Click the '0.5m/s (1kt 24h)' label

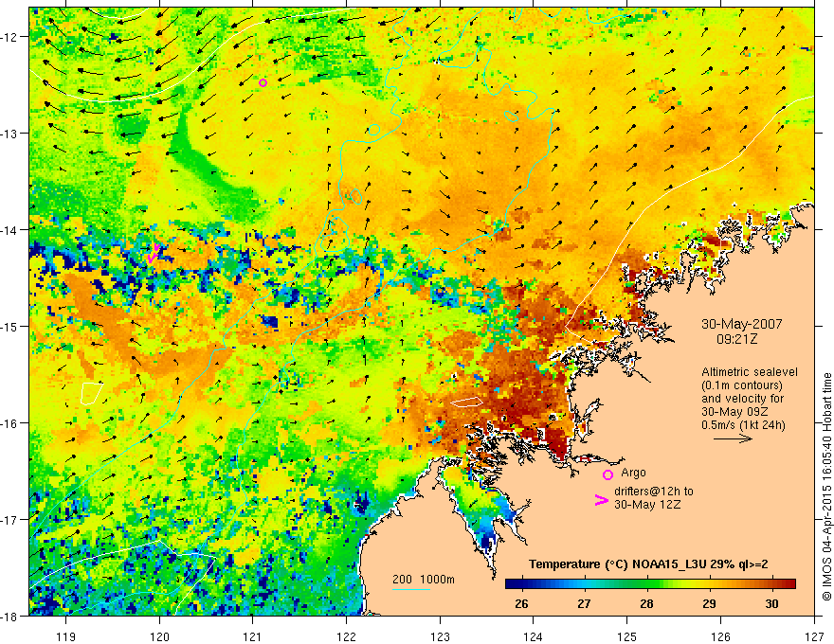[x=743, y=424]
